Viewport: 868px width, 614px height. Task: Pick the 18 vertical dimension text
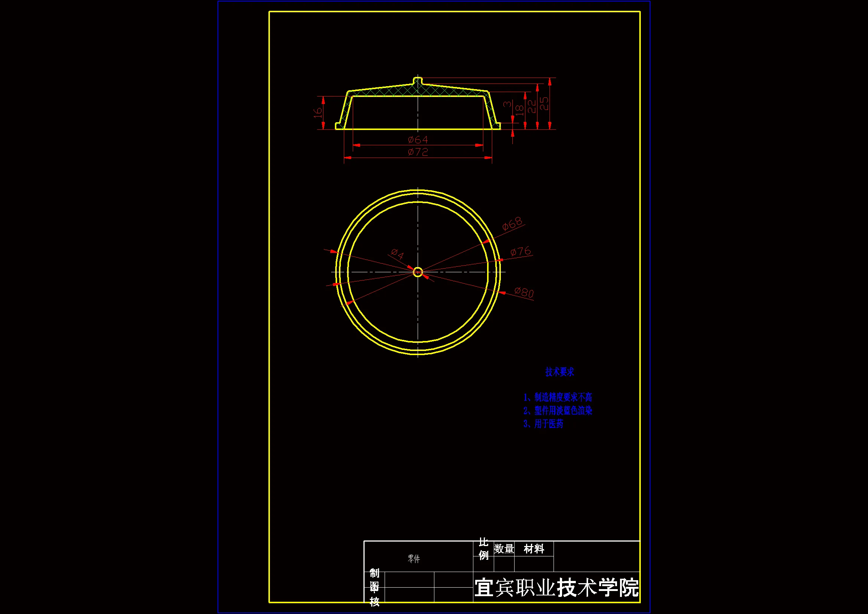tap(519, 110)
